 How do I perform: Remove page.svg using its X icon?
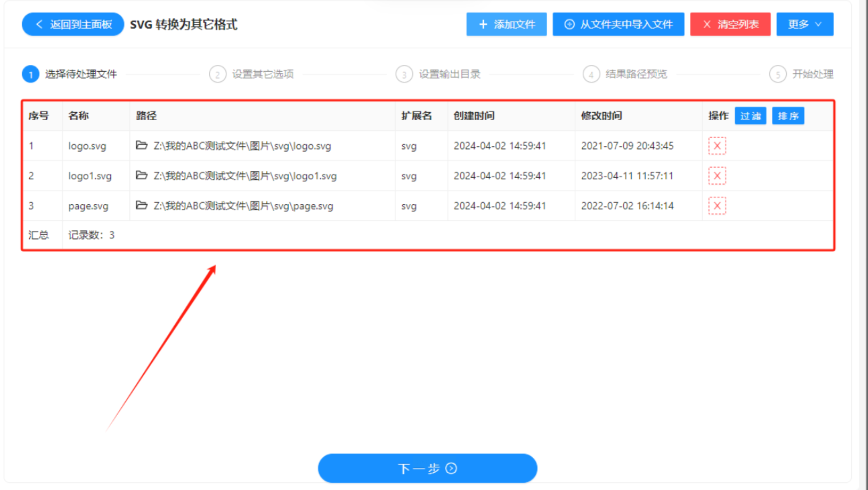pyautogui.click(x=717, y=206)
